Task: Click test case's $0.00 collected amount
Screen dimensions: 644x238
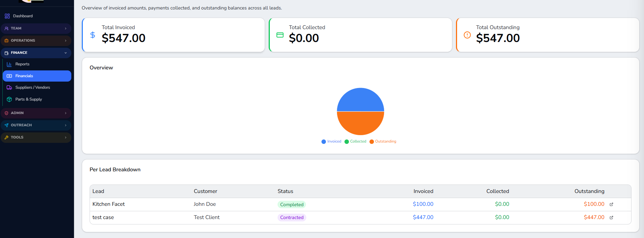Action: (502, 217)
